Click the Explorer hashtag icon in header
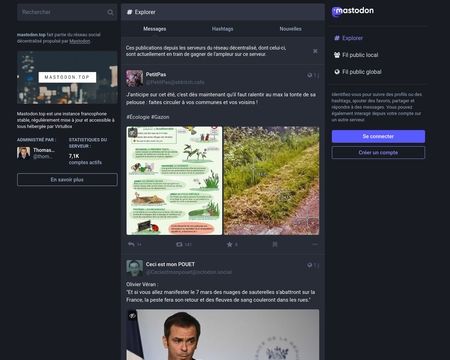 tap(129, 12)
